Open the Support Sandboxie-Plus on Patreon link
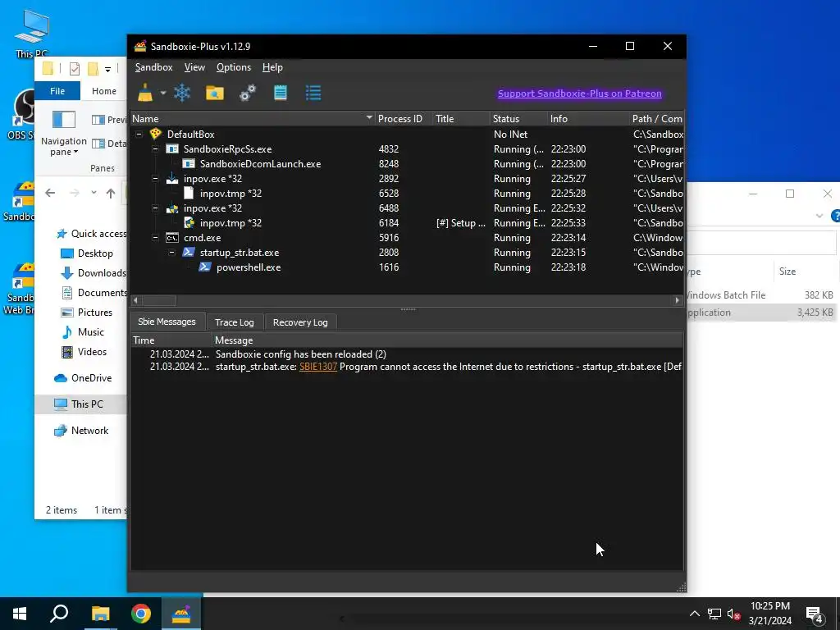 tap(580, 94)
